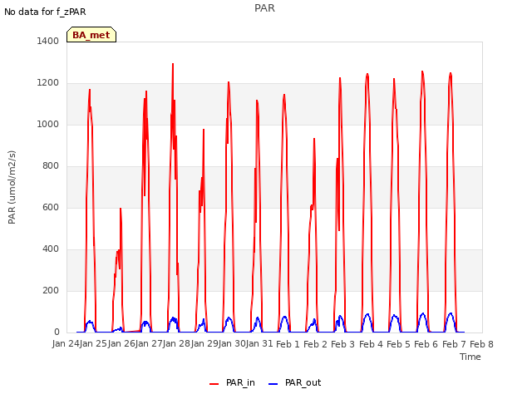Click the 600 y-axis tick label
The image size is (532, 399).
click(x=51, y=207)
